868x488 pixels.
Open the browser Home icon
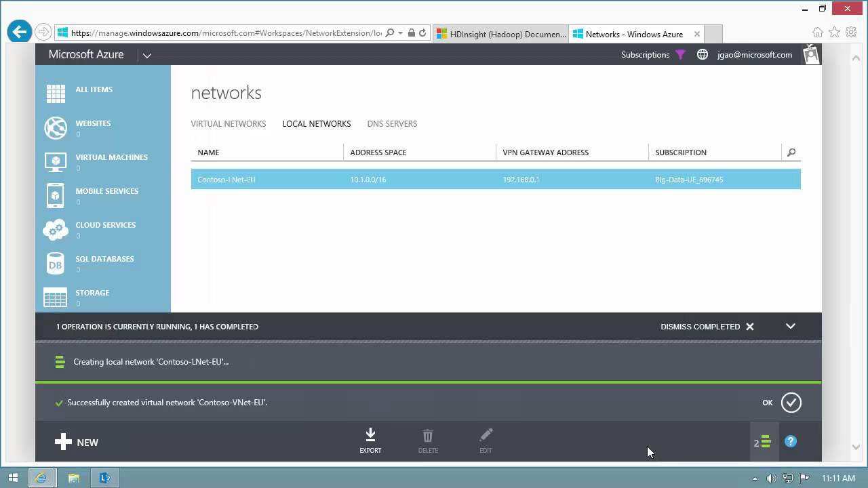point(818,32)
